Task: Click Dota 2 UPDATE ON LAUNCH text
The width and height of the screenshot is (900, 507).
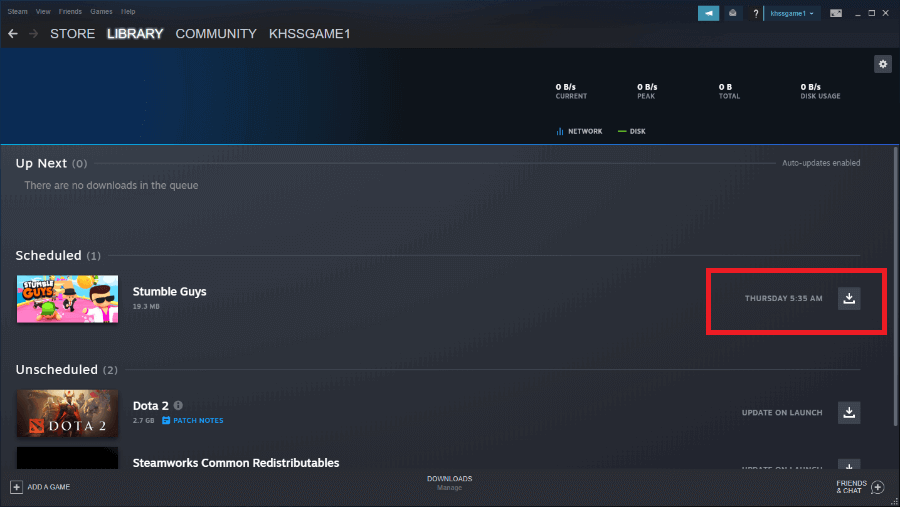Action: point(782,412)
